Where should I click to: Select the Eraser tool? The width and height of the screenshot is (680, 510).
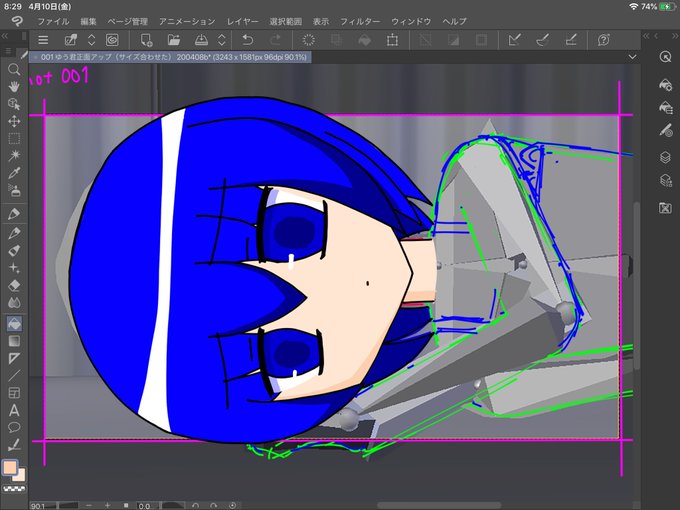pyautogui.click(x=14, y=285)
